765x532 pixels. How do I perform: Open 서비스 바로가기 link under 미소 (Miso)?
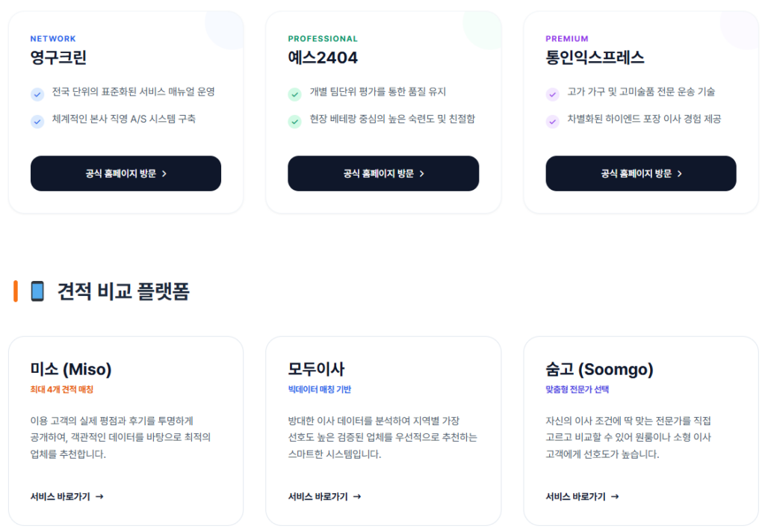[66, 496]
